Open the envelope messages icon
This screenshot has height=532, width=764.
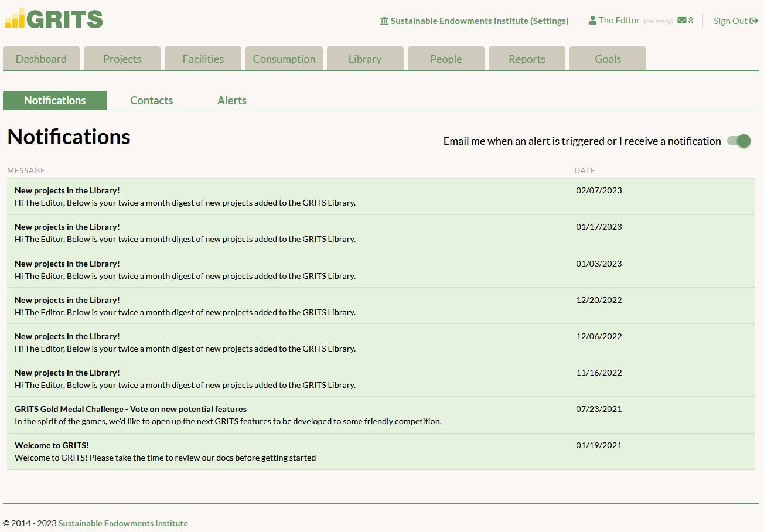pyautogui.click(x=682, y=21)
